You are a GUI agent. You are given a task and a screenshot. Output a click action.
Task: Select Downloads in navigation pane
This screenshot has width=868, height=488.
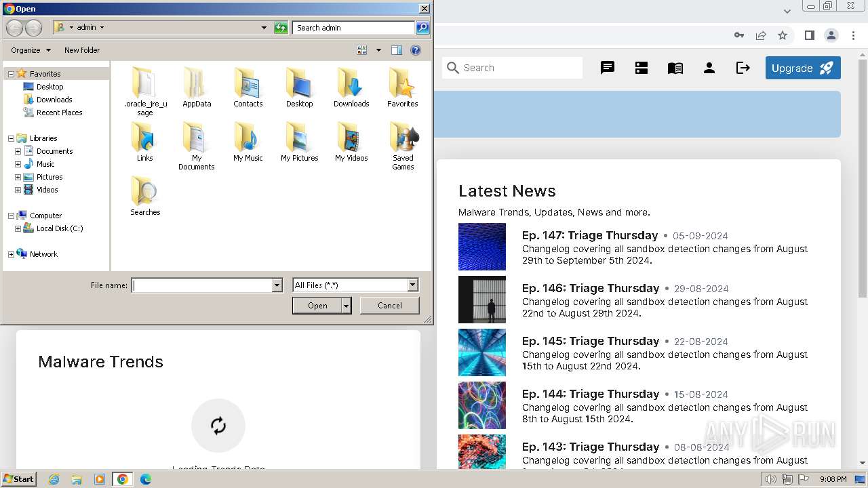coord(54,100)
